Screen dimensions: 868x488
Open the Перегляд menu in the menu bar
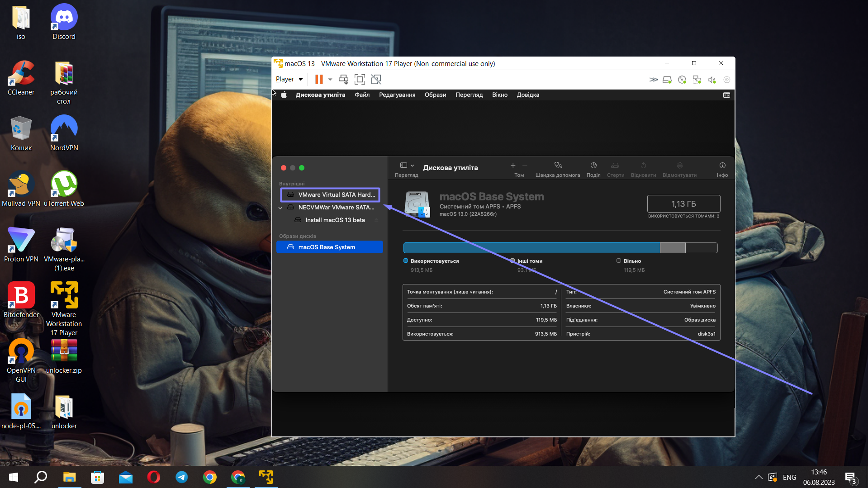pyautogui.click(x=469, y=95)
